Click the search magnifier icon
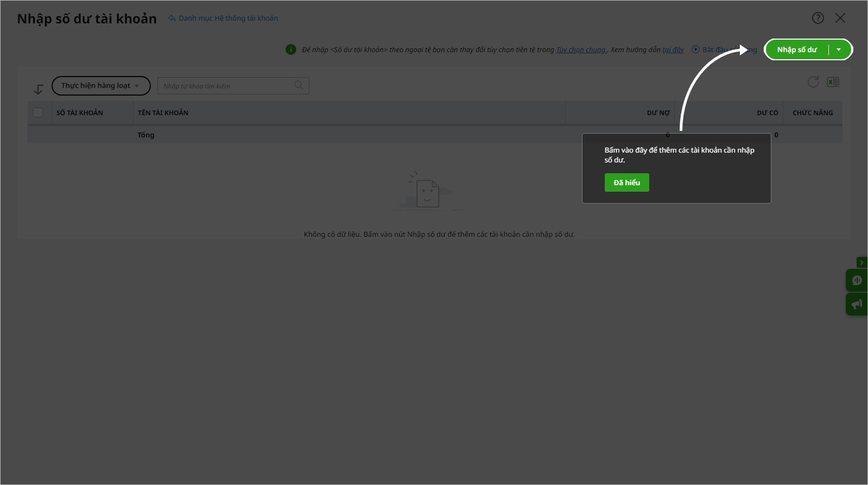 (x=299, y=85)
